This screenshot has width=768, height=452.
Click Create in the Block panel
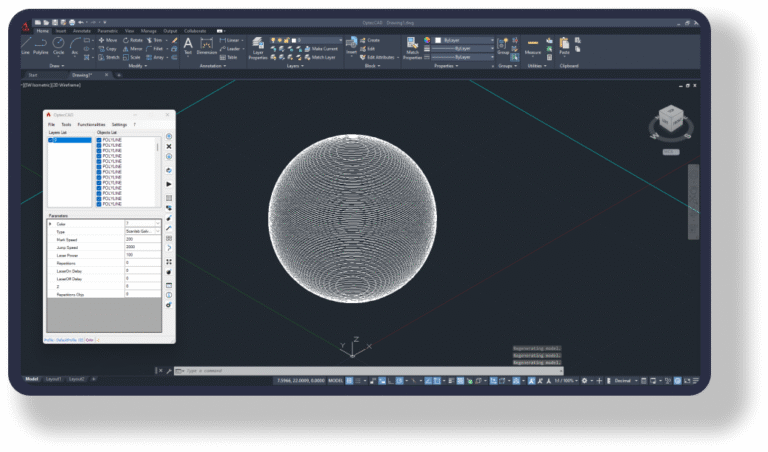(370, 40)
